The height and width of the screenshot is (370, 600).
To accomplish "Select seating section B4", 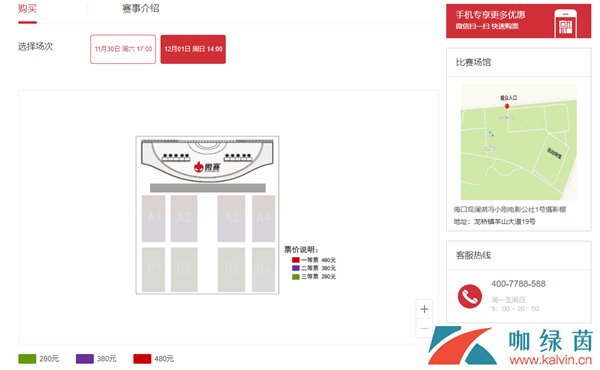I will (263, 269).
